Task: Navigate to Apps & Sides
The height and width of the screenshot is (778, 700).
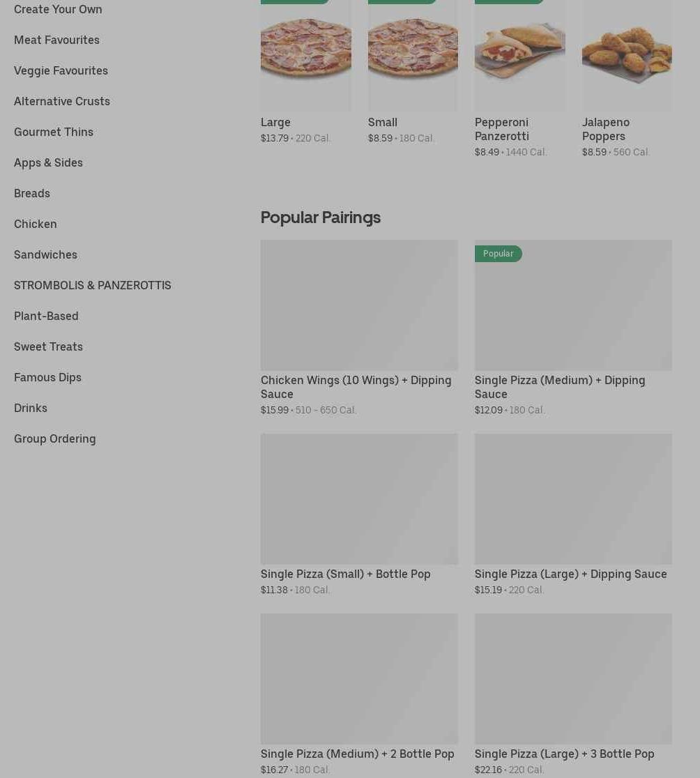Action: pos(48,162)
